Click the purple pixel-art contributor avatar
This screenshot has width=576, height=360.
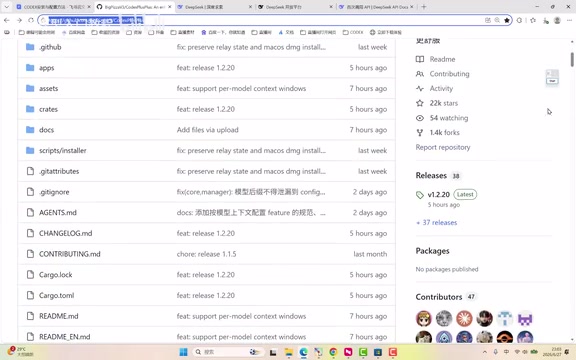525,318
